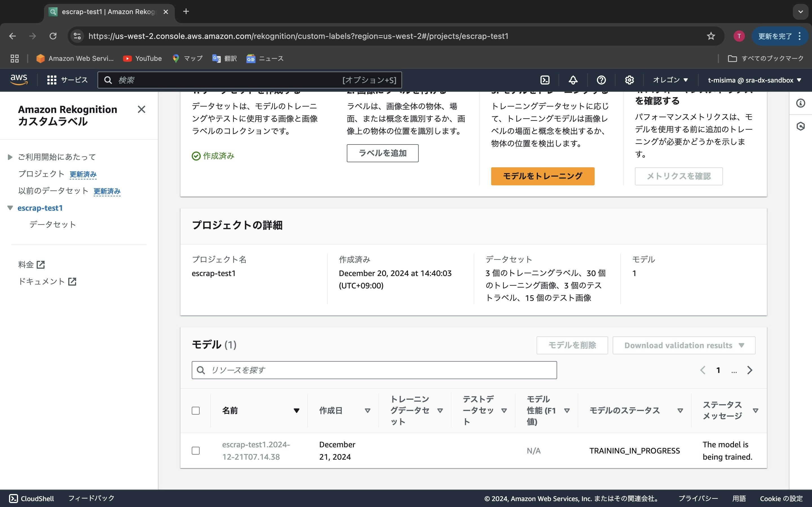
Task: Click the リソースを探す search field
Action: coord(374,370)
